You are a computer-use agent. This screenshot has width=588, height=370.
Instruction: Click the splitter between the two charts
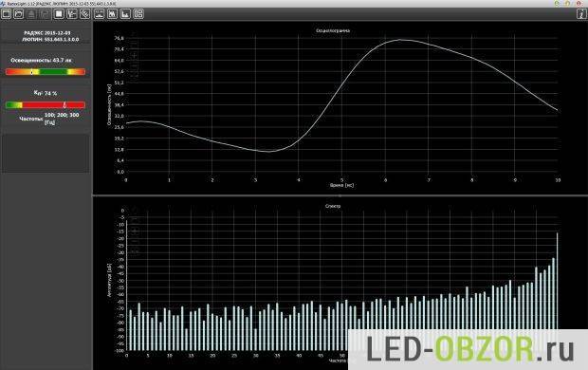[340, 195]
